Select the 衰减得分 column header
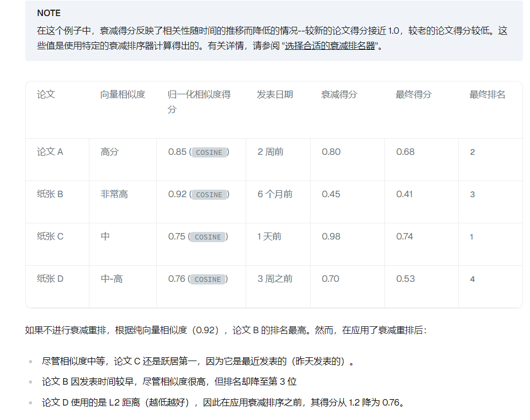The image size is (530, 420). pos(339,94)
